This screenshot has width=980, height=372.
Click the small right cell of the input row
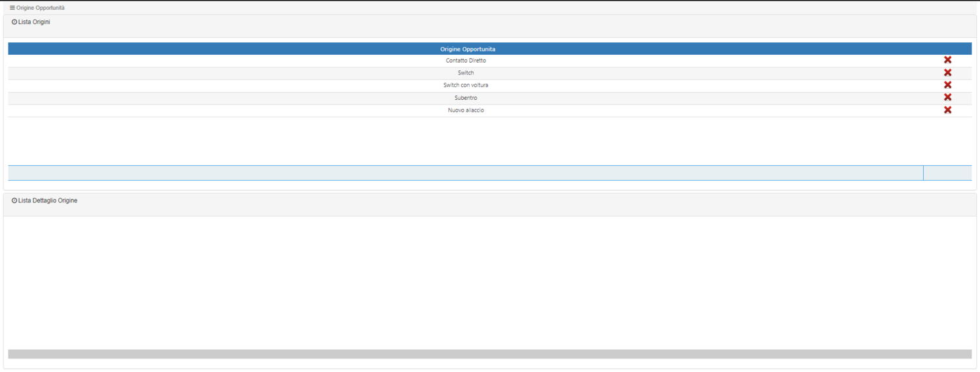pos(947,173)
